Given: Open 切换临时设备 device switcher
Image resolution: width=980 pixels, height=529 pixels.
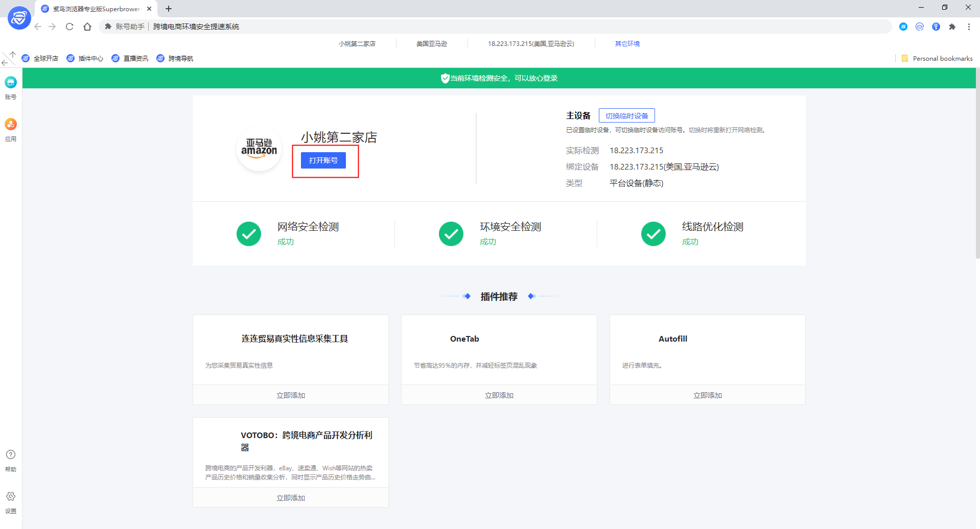Looking at the screenshot, I should (x=627, y=115).
